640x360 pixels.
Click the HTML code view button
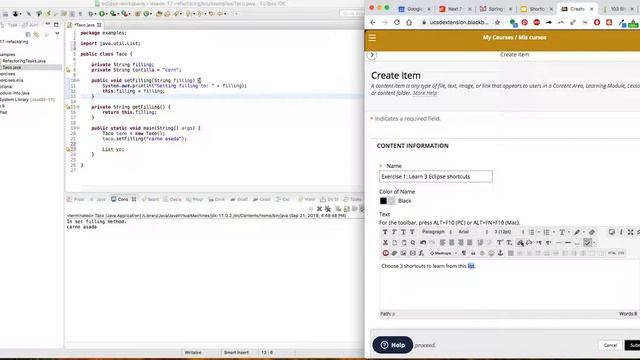coord(612,253)
